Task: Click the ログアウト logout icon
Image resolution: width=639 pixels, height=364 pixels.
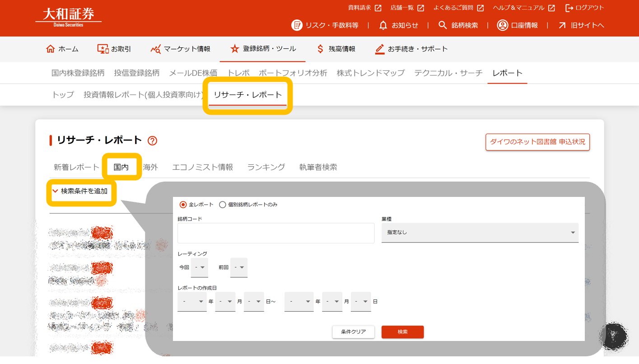Action: tap(569, 8)
